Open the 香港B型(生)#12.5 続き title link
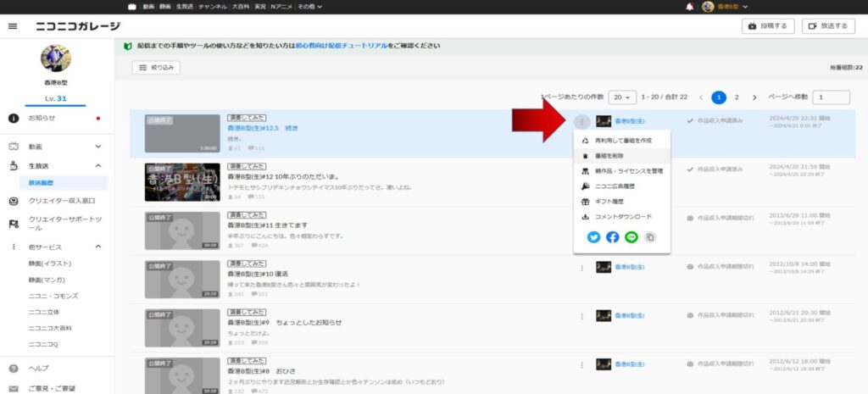Viewport: 868px width, 394px height. click(263, 129)
